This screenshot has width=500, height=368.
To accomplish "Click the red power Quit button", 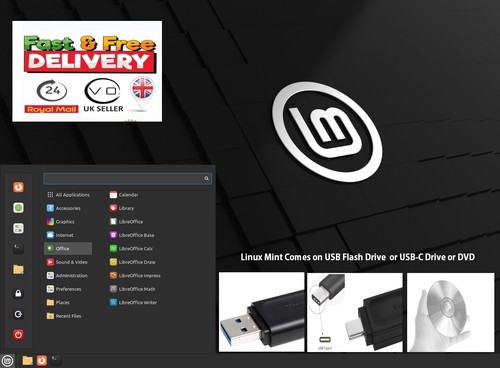I will pos(18,334).
